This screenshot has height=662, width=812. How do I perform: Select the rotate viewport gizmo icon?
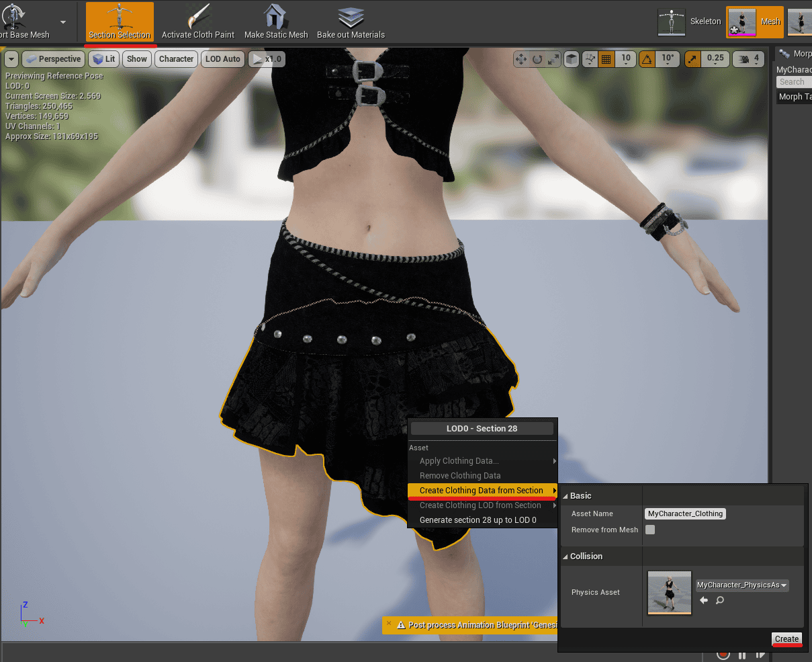[536, 59]
